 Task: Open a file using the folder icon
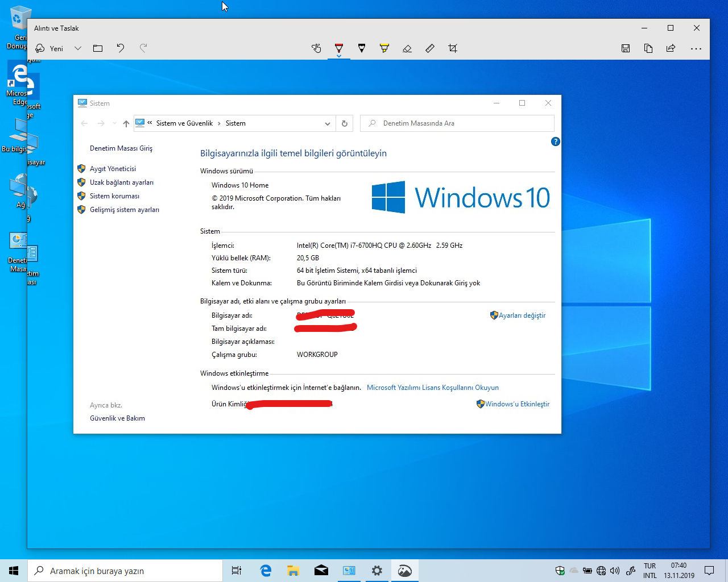point(98,48)
